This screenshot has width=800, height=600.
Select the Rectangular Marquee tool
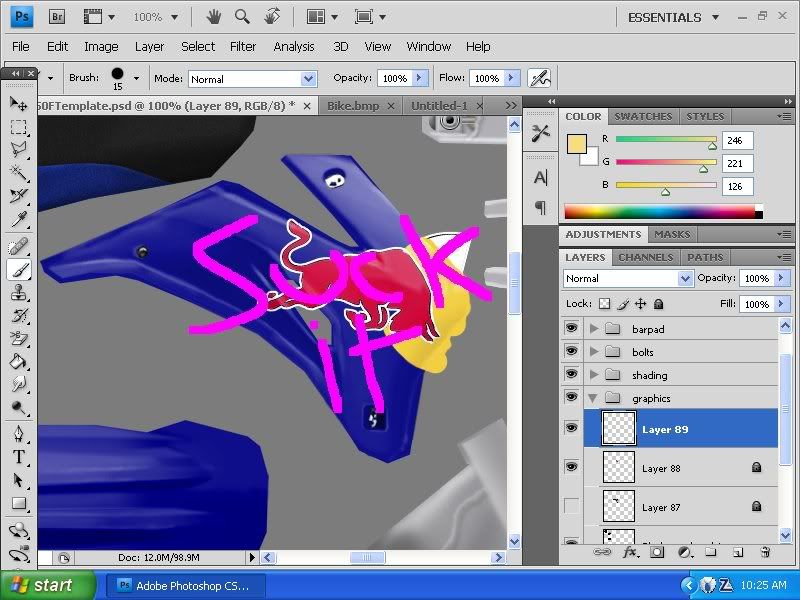point(18,127)
